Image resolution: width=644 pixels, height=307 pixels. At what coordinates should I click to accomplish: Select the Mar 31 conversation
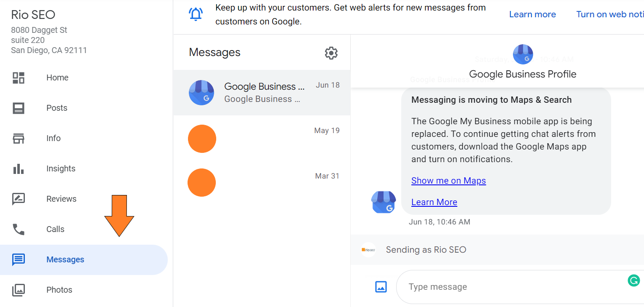point(261,182)
